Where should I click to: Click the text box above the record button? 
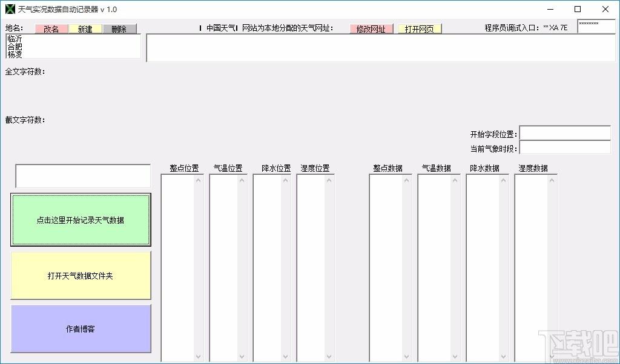[83, 176]
